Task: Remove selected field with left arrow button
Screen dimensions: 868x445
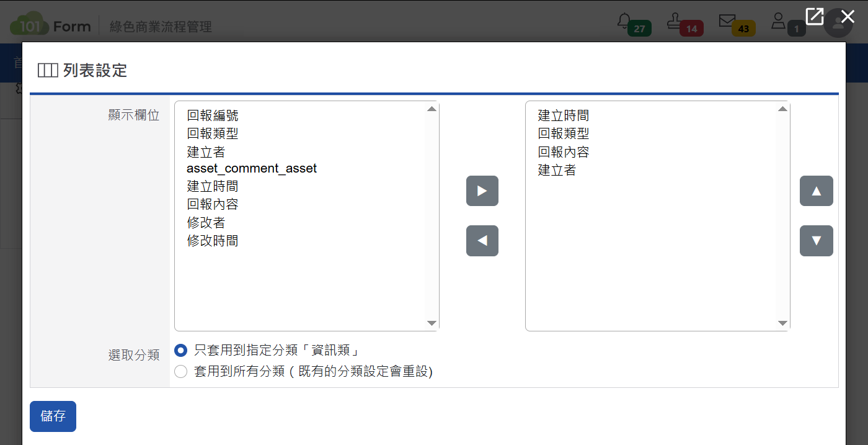Action: pyautogui.click(x=482, y=241)
